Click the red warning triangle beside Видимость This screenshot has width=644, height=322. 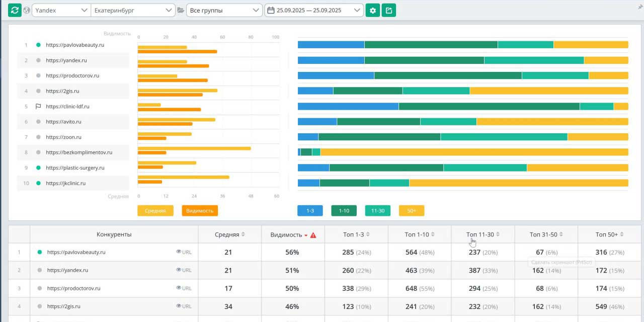tap(313, 235)
